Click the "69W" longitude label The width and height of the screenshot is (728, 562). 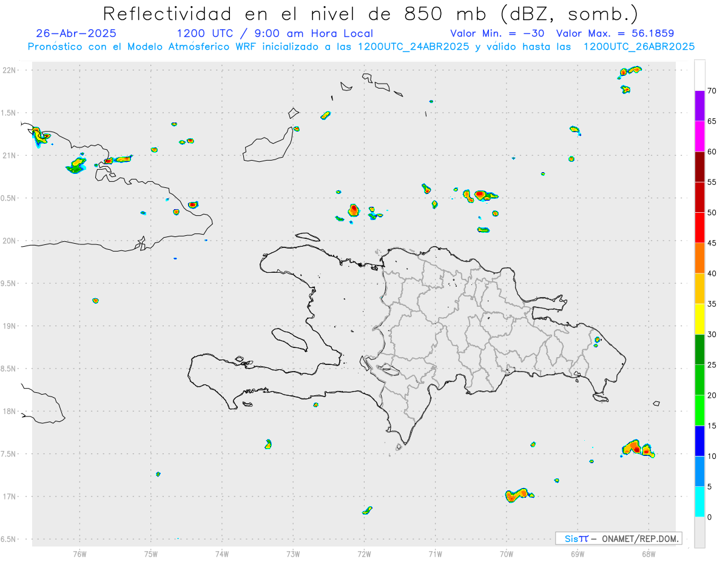coord(578,553)
